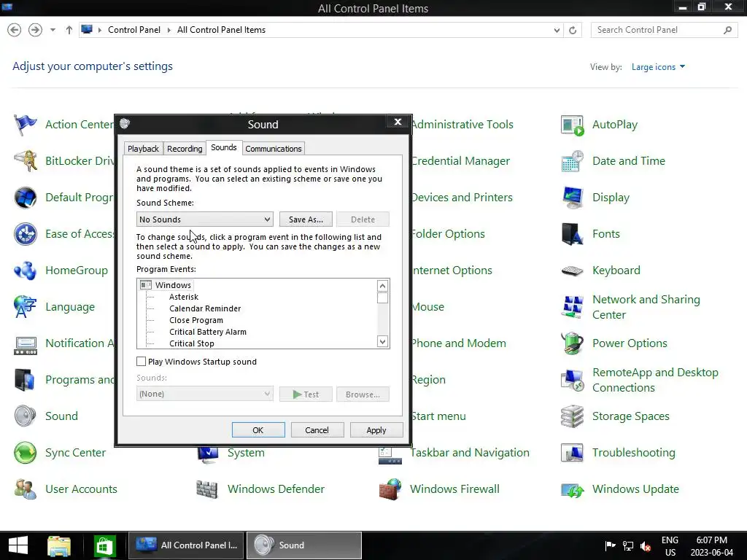Select the Sounds tab
Viewport: 747px width, 560px height.
(x=224, y=147)
